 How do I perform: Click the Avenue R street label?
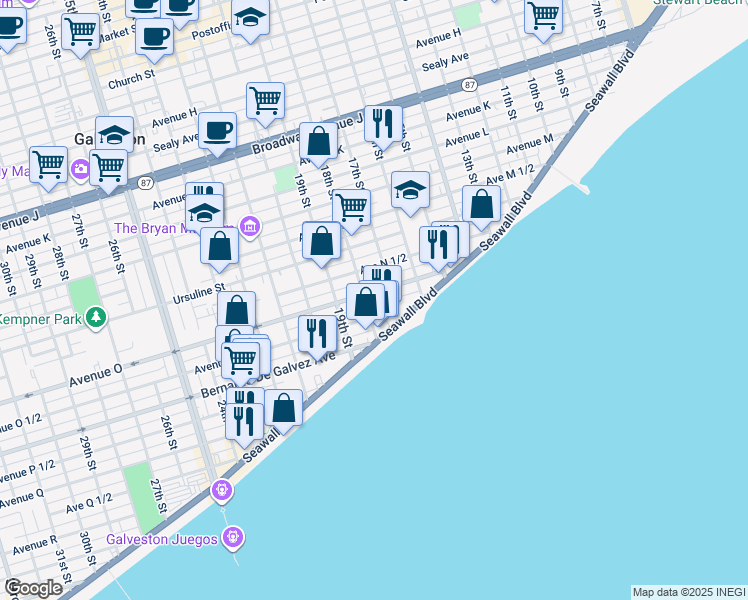(x=35, y=545)
